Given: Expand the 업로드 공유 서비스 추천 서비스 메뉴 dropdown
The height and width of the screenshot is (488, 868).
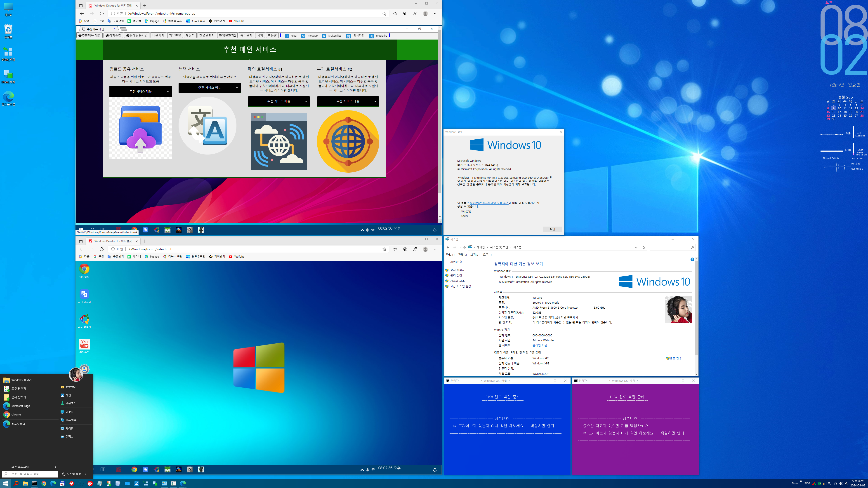Looking at the screenshot, I should (x=141, y=91).
